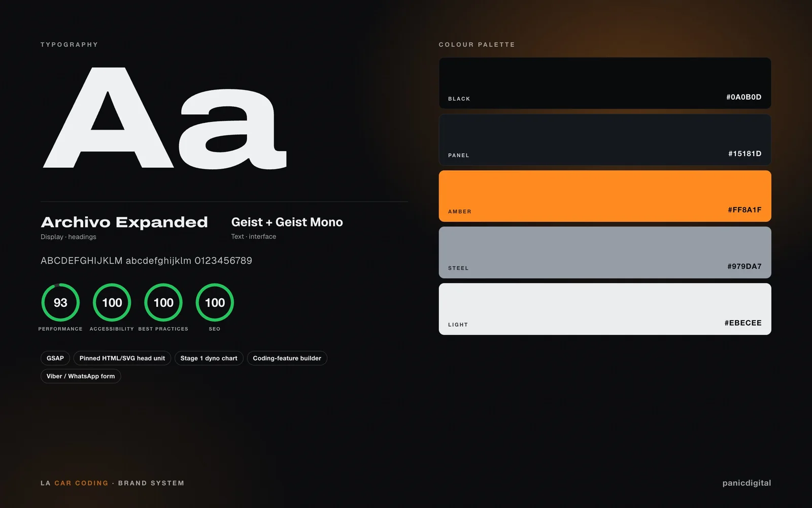Click the PERFORMANCE label under 93
The image size is (812, 508).
tap(60, 329)
